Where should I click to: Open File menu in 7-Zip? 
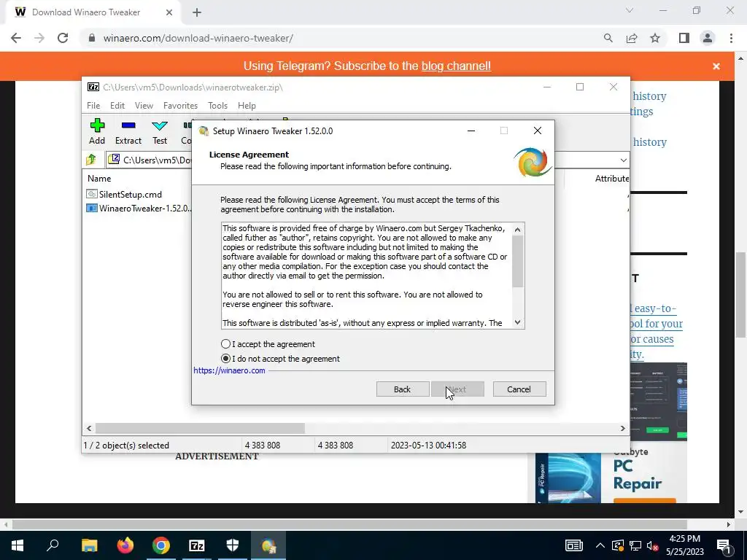click(93, 105)
